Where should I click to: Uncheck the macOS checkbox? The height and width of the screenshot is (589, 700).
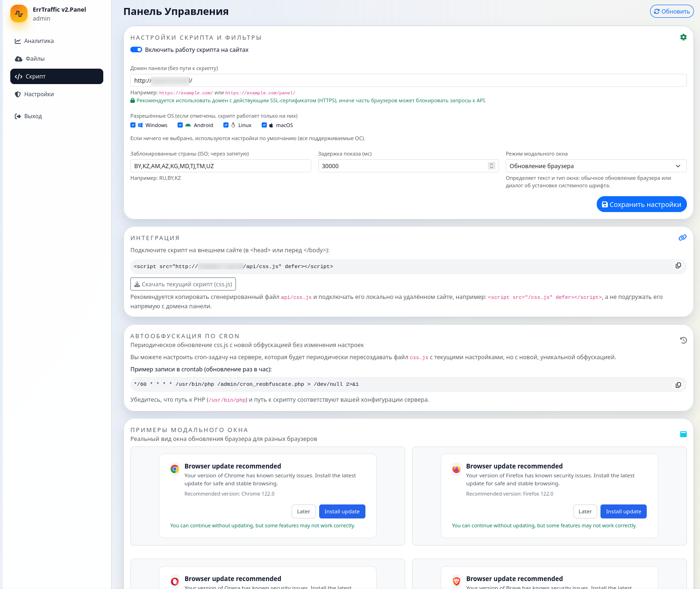pyautogui.click(x=264, y=125)
